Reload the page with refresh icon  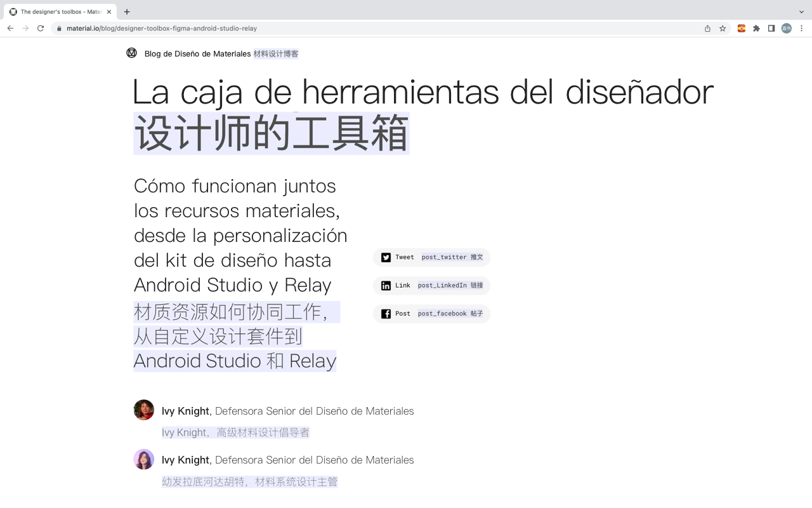pyautogui.click(x=41, y=29)
